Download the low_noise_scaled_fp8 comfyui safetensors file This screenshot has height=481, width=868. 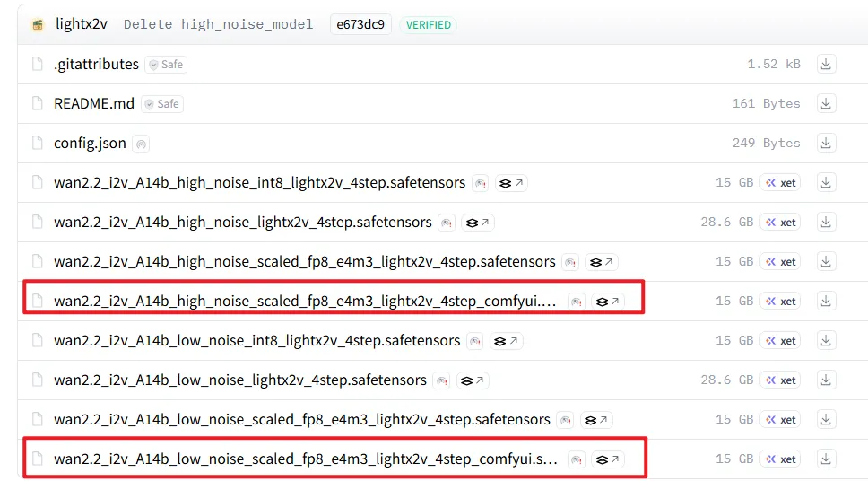point(826,459)
